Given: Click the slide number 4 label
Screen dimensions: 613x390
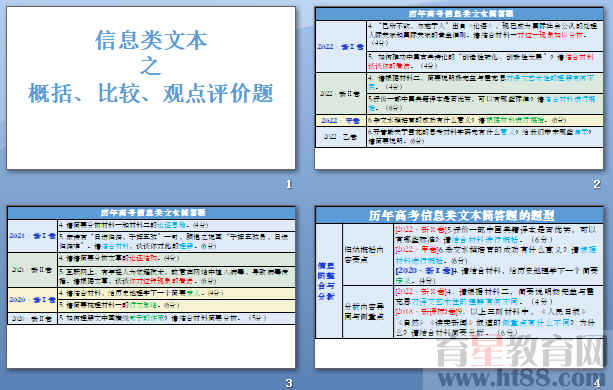Looking at the screenshot, I should [597, 383].
